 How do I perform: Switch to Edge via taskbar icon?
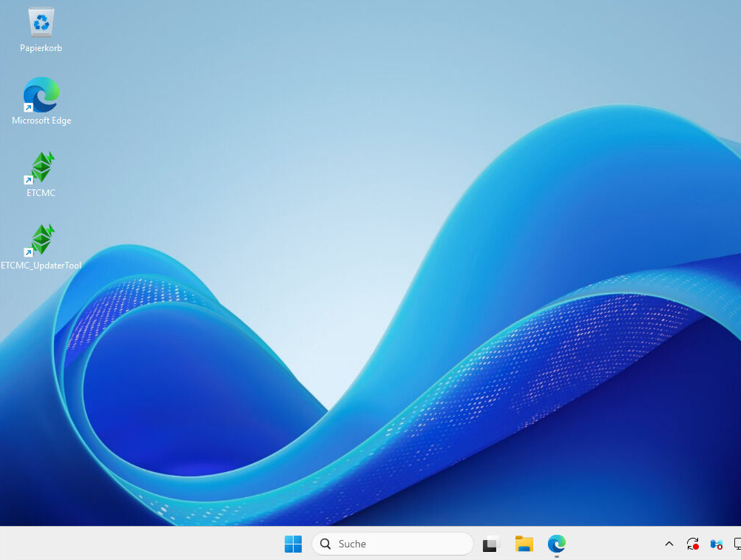(557, 544)
